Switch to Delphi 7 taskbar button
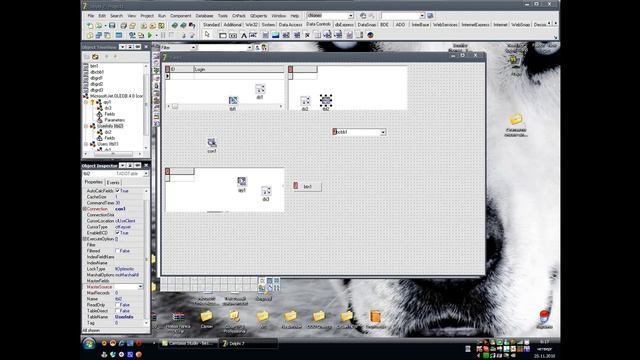Viewport: 640px width, 360px height. [248, 344]
